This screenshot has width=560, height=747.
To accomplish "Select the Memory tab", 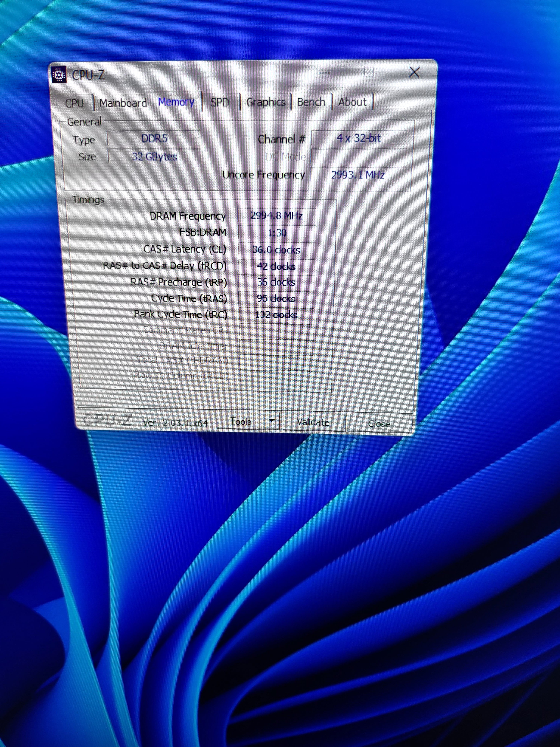I will pos(176,102).
